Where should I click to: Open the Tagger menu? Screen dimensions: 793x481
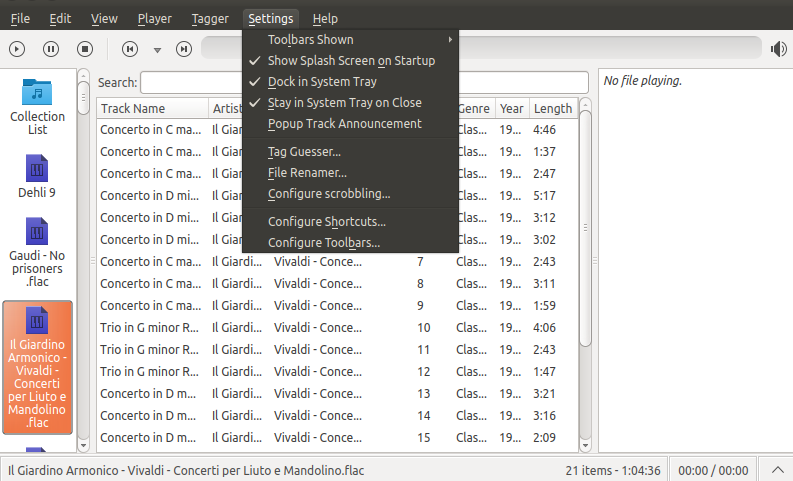tap(210, 19)
